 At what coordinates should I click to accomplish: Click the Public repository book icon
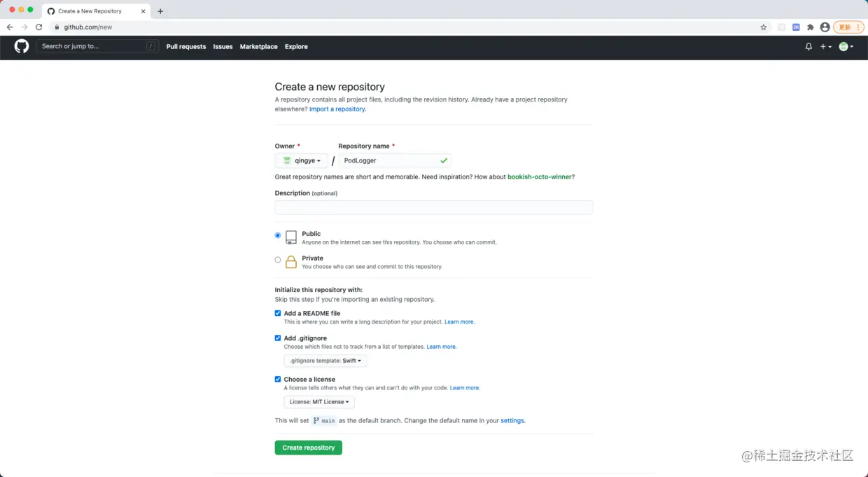[x=291, y=237]
